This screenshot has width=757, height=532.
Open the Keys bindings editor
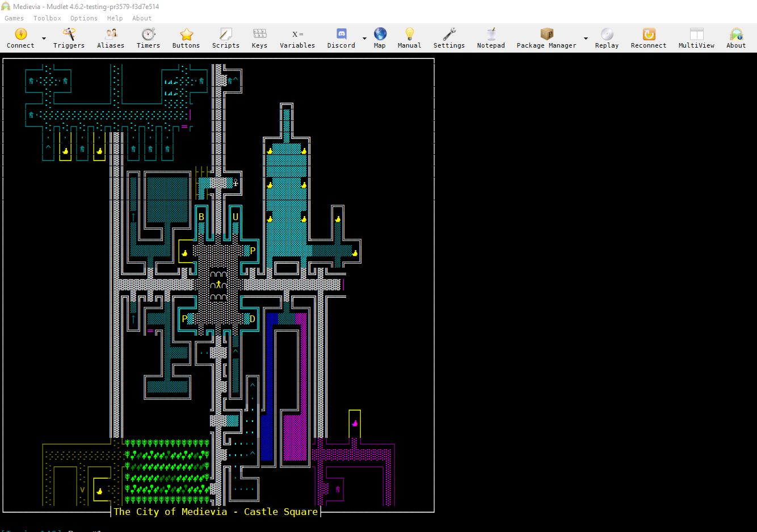point(259,38)
